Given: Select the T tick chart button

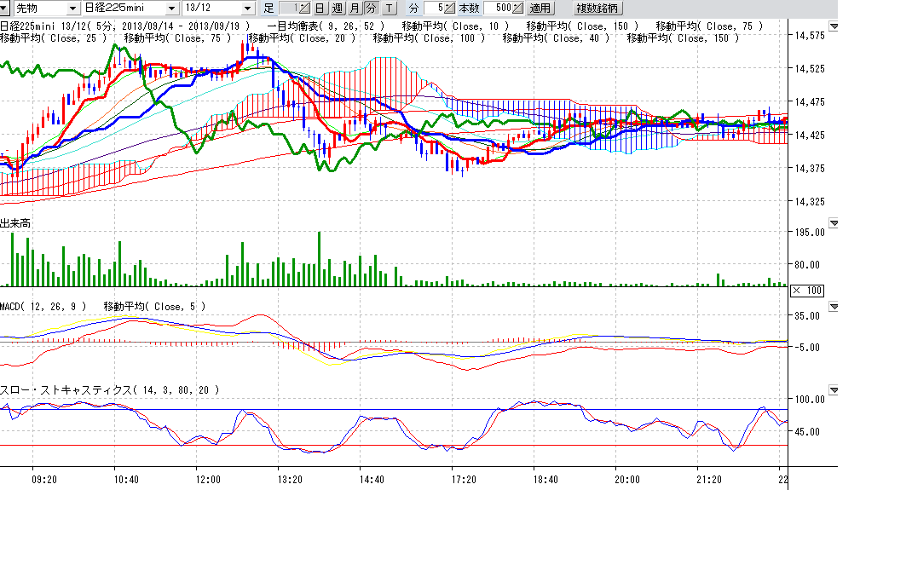Looking at the screenshot, I should pyautogui.click(x=389, y=8).
